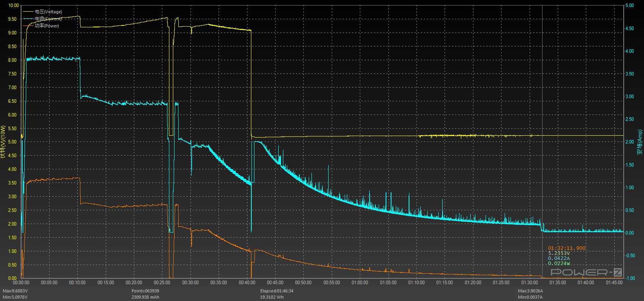Toggle the 电流(Current) legend entry
The height and width of the screenshot is (301, 644).
48,19
